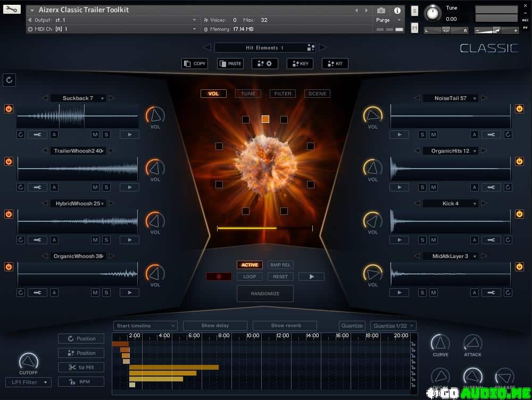Open the LP1 Filter type dropdown

click(x=29, y=382)
